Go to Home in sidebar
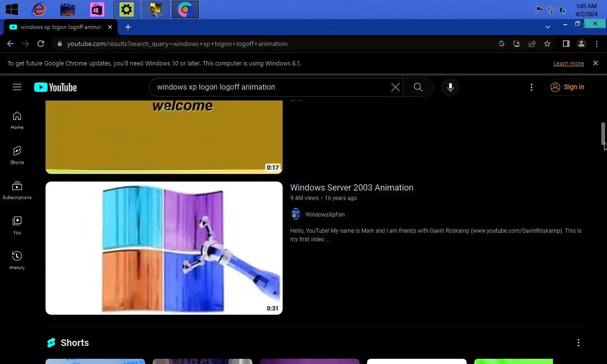607x364 pixels. [x=17, y=120]
